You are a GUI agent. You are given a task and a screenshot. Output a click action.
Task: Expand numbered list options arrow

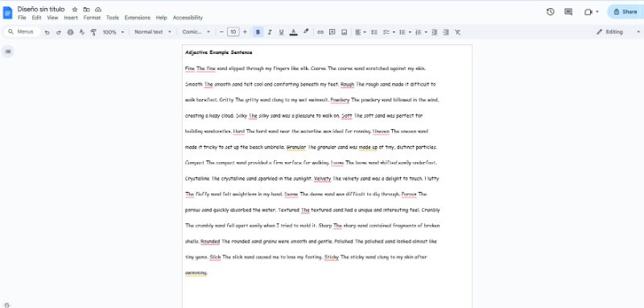[426, 31]
